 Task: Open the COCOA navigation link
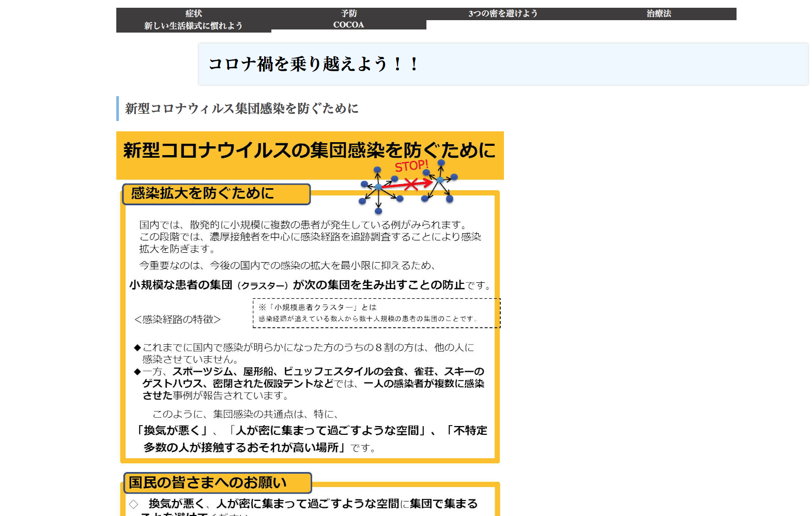[348, 25]
